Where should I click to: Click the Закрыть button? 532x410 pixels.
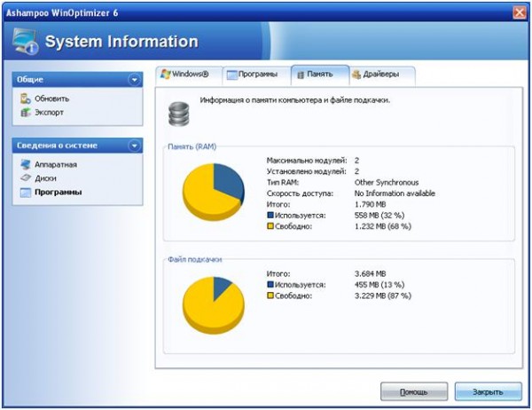coord(488,392)
